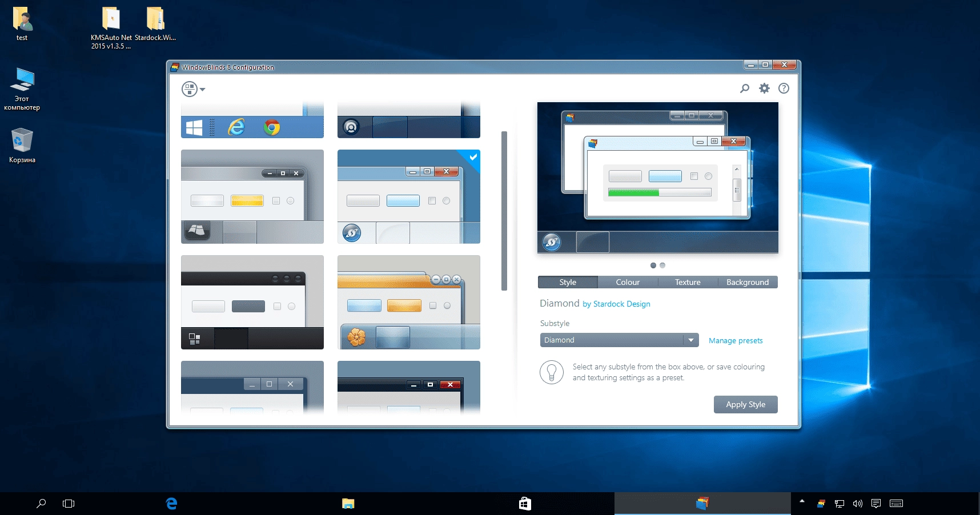The width and height of the screenshot is (980, 515).
Task: Select the second preview page dot
Action: [x=662, y=265]
